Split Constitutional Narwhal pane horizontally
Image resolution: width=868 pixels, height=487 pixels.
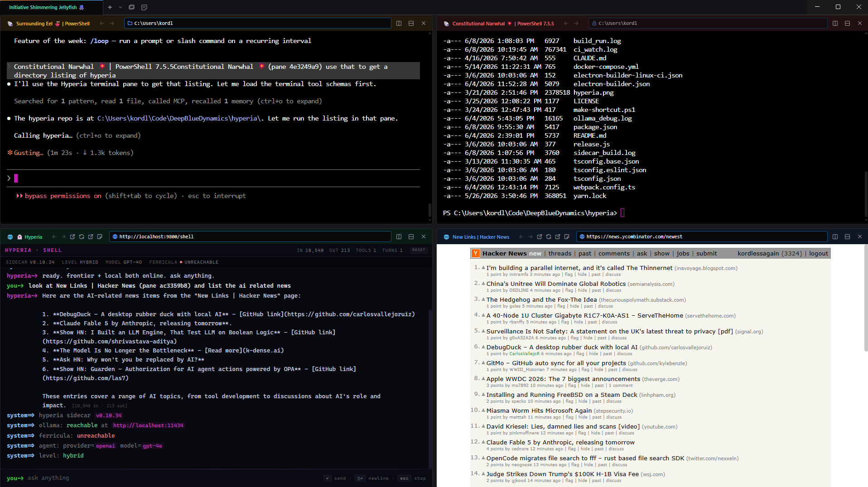pos(848,23)
